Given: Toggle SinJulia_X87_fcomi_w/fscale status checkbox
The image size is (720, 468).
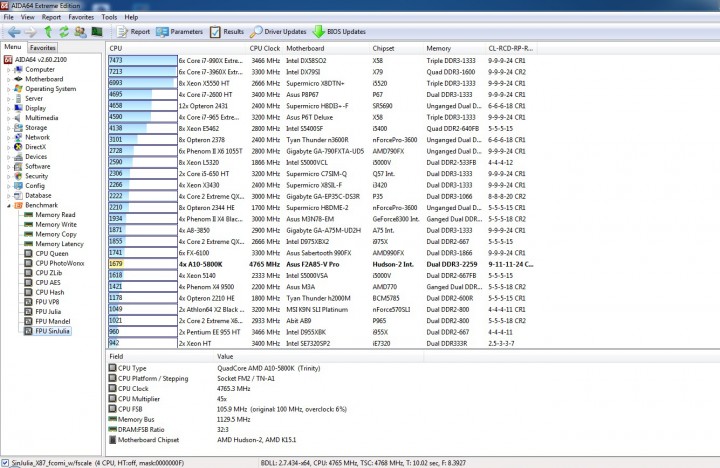Looking at the screenshot, I should pyautogui.click(x=5, y=462).
